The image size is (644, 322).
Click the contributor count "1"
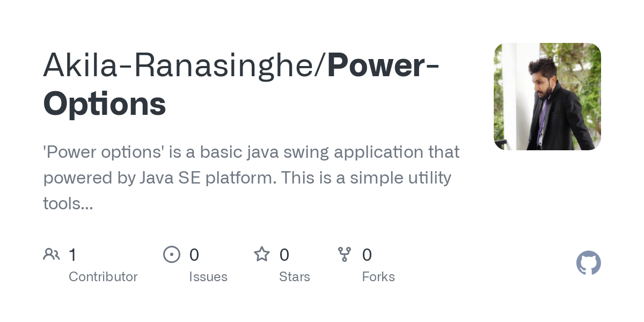coord(72,255)
